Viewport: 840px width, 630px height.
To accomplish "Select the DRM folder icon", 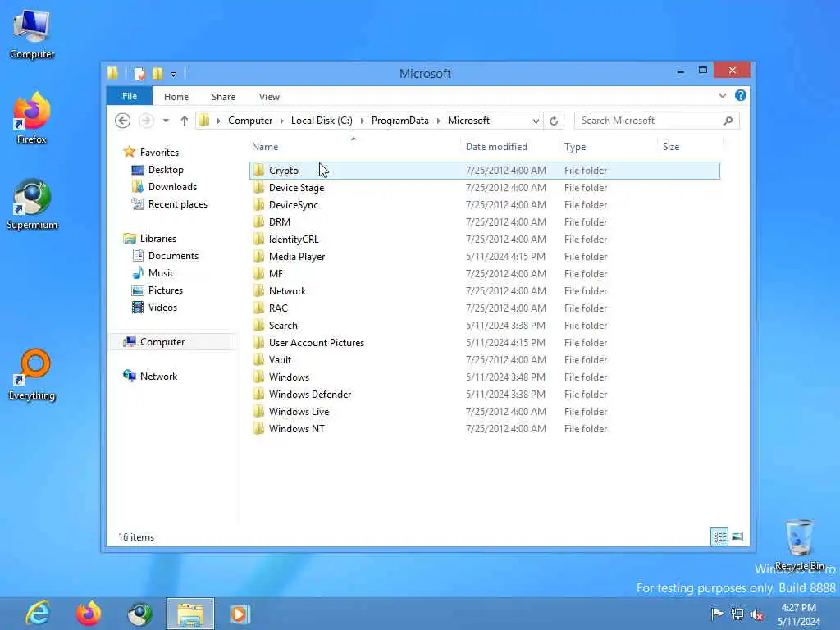I will [x=259, y=221].
